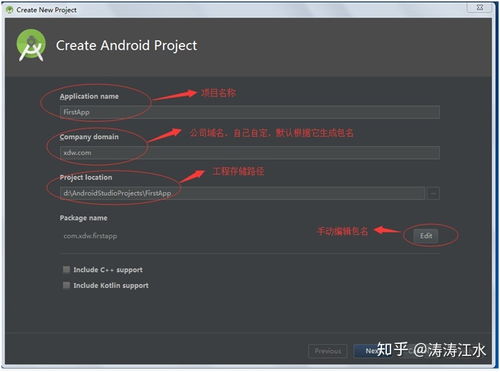Enable Include Kotlin support checkbox
Image resolution: width=500 pixels, height=372 pixels.
point(66,285)
